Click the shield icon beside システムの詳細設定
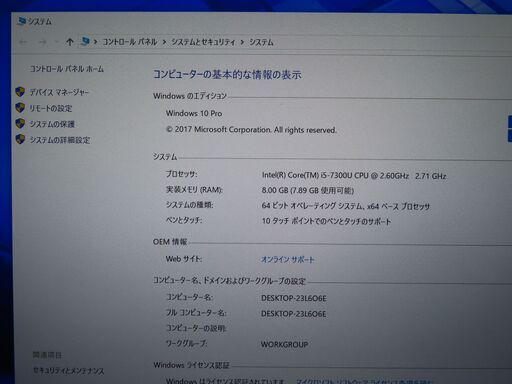 click(20, 139)
